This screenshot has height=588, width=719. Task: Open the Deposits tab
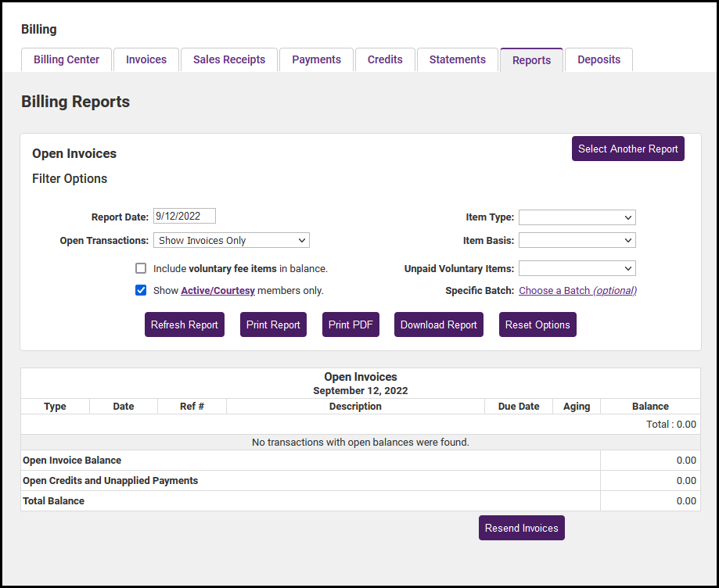[599, 60]
